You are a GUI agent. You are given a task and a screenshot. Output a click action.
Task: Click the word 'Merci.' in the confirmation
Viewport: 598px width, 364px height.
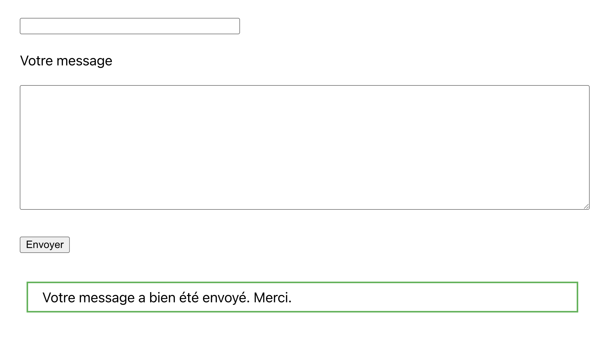[272, 298]
